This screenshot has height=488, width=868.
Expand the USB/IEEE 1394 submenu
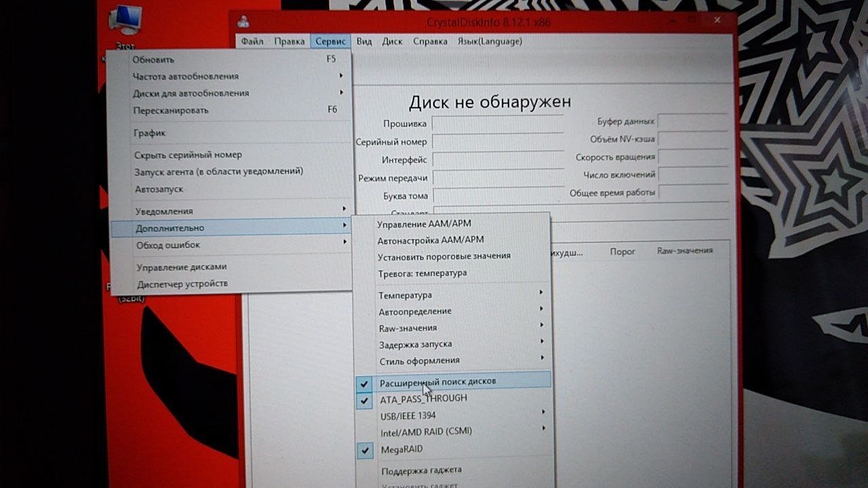[x=454, y=415]
